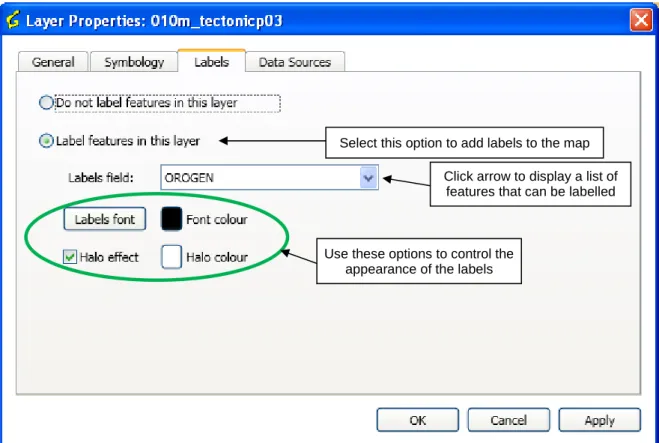Click the Cancel button
The width and height of the screenshot is (659, 443).
[x=509, y=420]
